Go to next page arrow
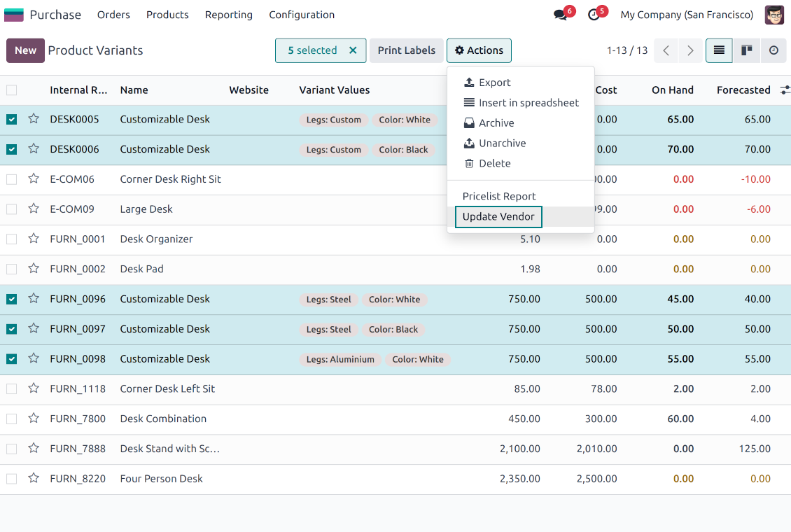The height and width of the screenshot is (532, 791). pyautogui.click(x=690, y=50)
